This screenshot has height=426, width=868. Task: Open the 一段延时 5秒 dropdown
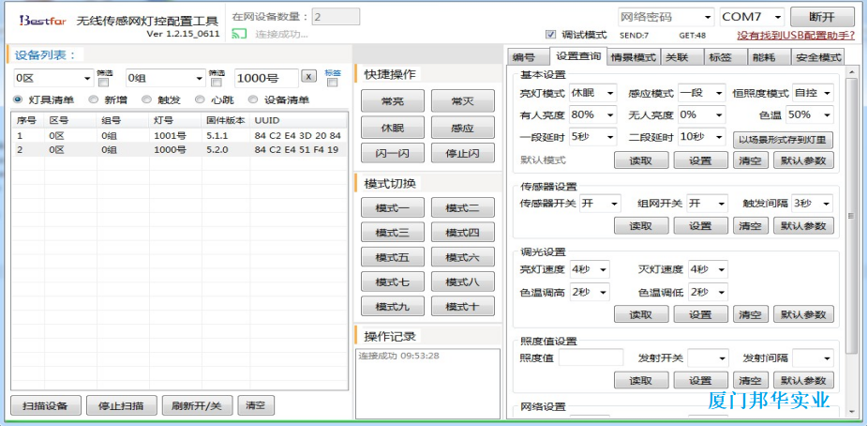coord(592,136)
